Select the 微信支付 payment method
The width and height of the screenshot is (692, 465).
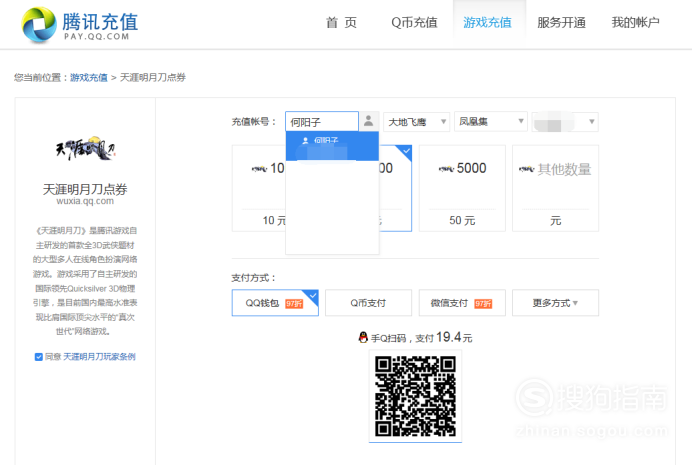(x=462, y=303)
